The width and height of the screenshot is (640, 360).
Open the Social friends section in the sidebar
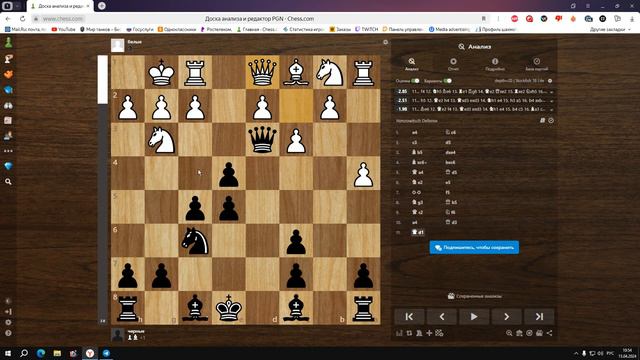[8, 136]
